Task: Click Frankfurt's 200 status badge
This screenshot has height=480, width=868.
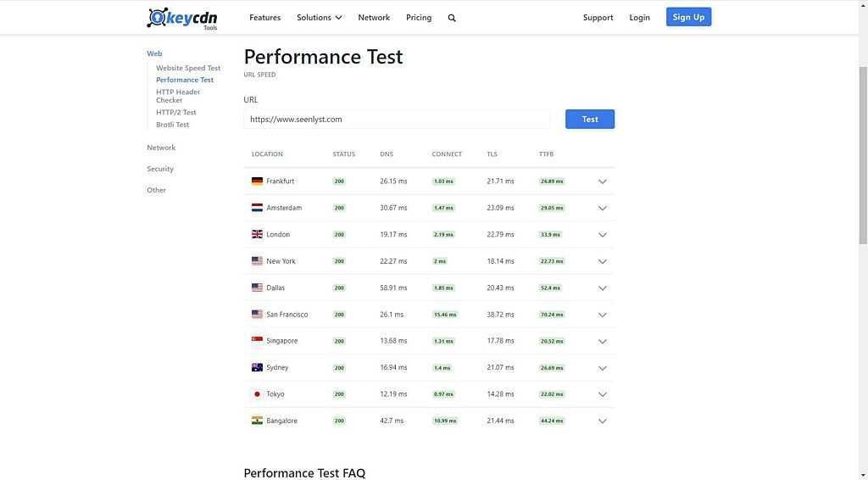Action: click(339, 181)
